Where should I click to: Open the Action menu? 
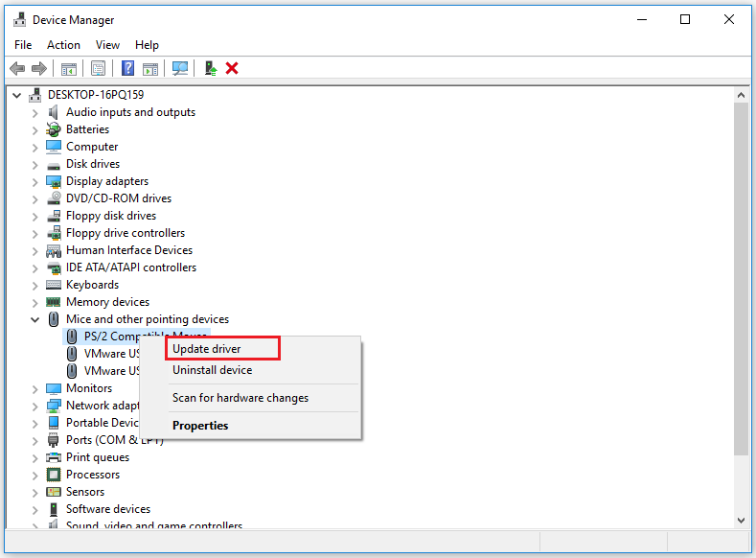click(x=63, y=45)
